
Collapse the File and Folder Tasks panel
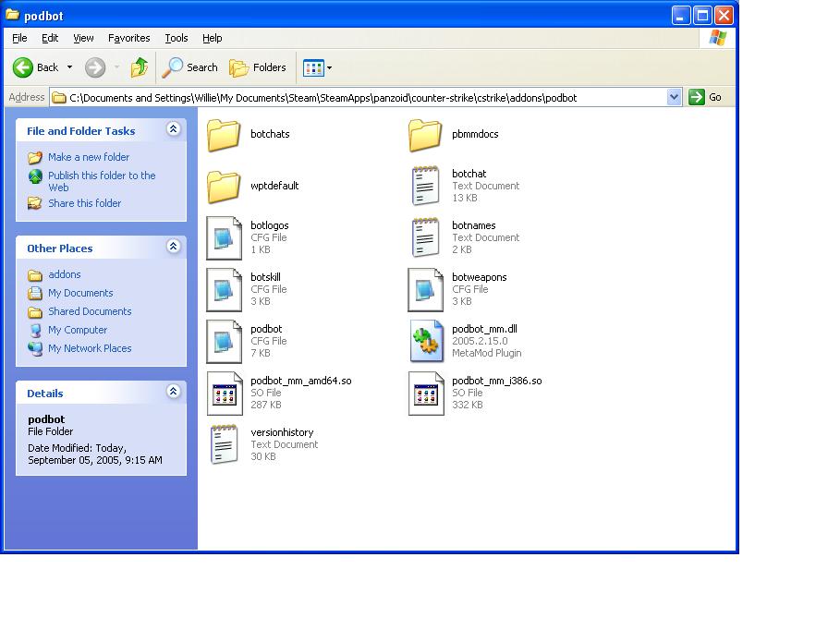173,129
